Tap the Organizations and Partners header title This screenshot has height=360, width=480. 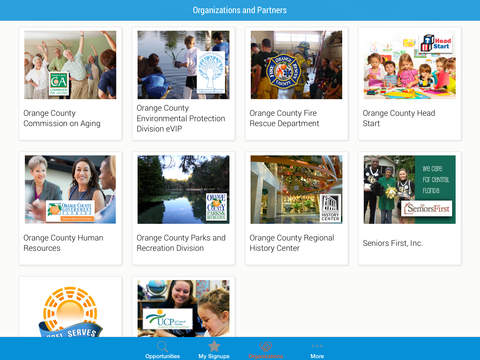[240, 10]
